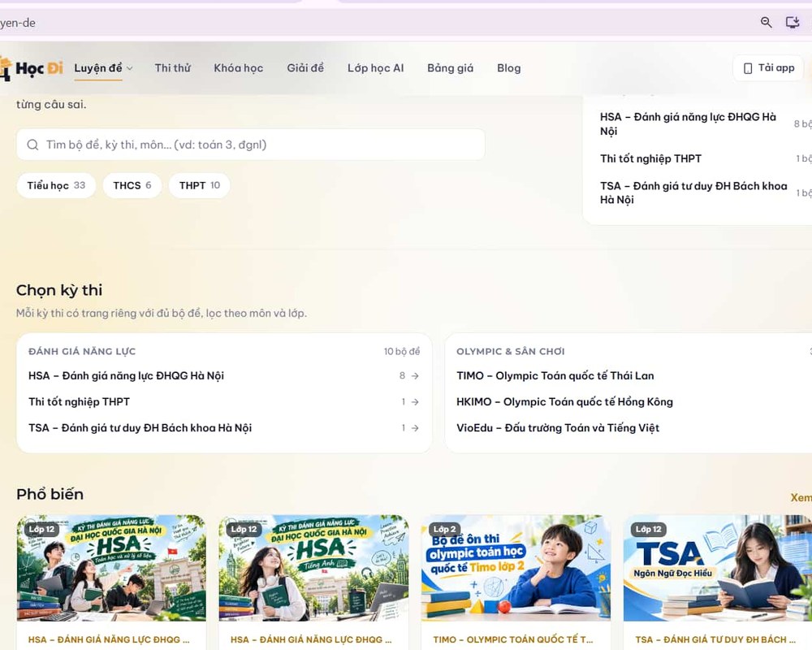Go to Giải đề page

(305, 68)
